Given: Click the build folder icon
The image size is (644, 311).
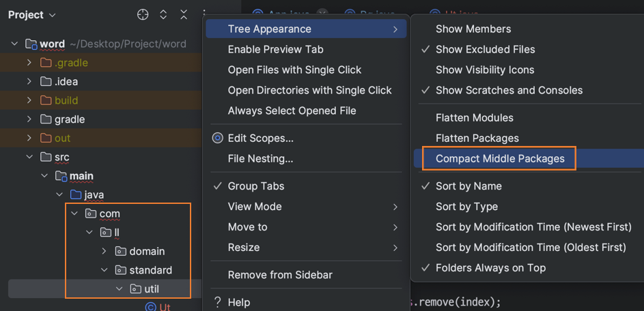Looking at the screenshot, I should click(x=46, y=100).
